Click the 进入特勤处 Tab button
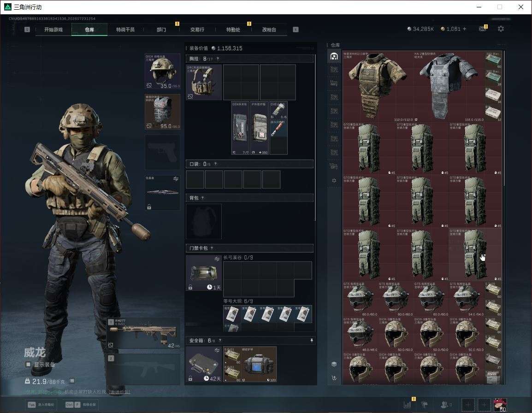Image resolution: width=532 pixels, height=413 pixels. 41,405
